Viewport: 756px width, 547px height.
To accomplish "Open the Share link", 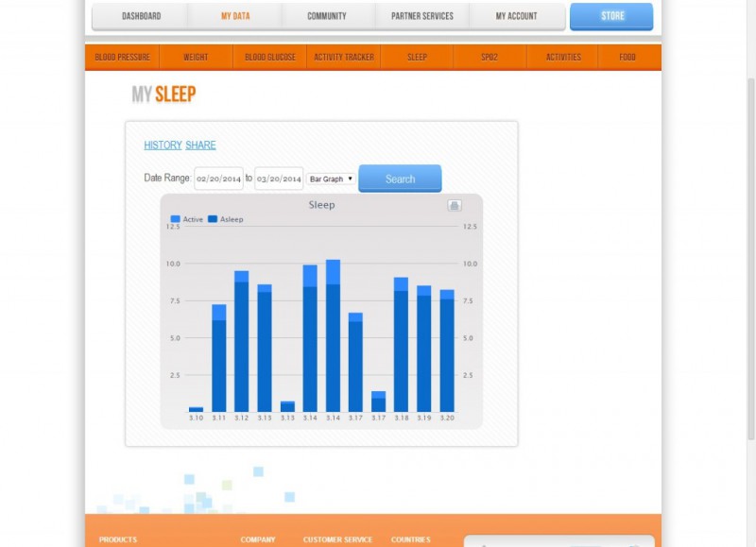I will pos(200,145).
